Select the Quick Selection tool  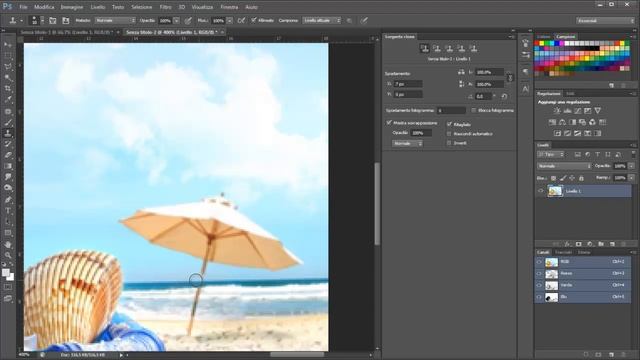tap(8, 78)
